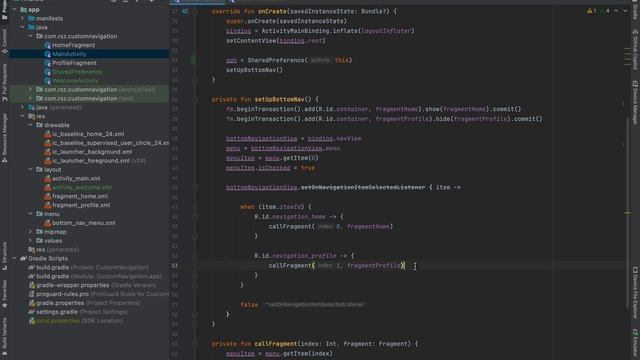Expand the com.rsz.customnavigation (test) package
This screenshot has height=360, width=640.
[x=31, y=98]
